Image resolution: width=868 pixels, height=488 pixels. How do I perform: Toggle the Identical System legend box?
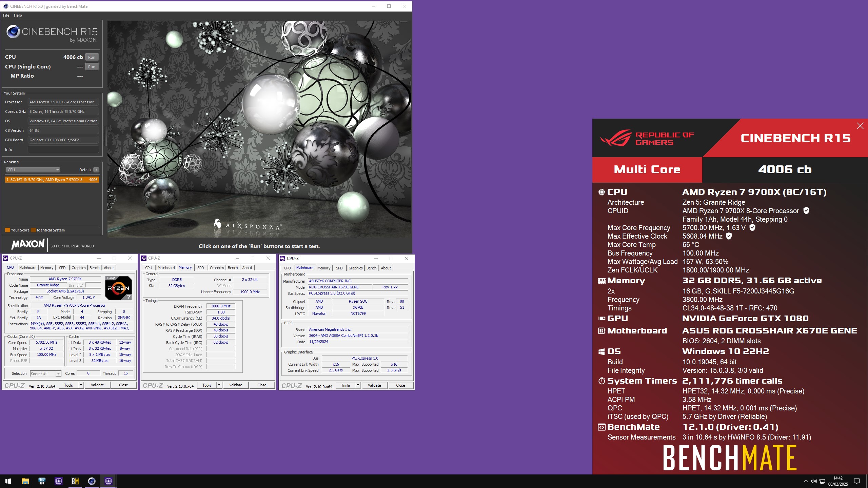(x=33, y=230)
